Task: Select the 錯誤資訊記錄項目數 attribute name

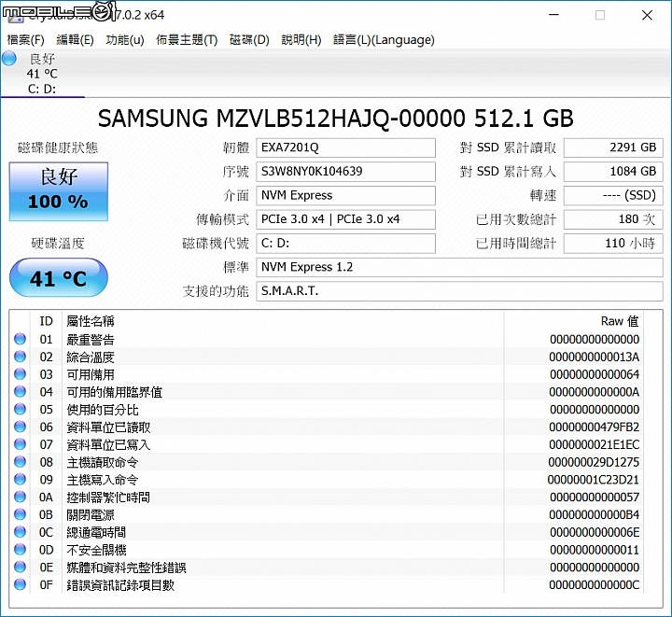Action: (120, 585)
